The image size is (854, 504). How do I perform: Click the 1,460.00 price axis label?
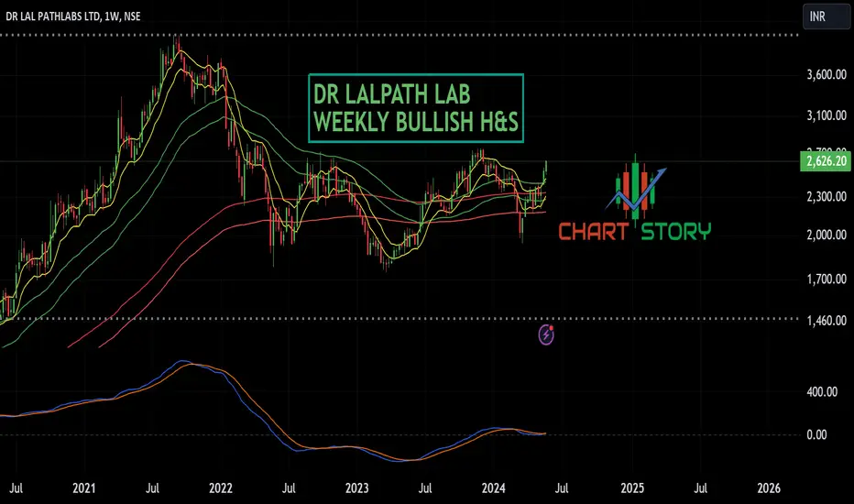click(x=827, y=321)
